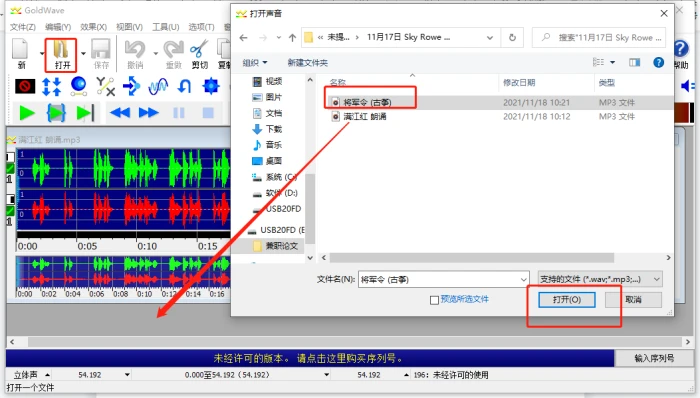
Task: Click the pause button
Action: tap(179, 113)
